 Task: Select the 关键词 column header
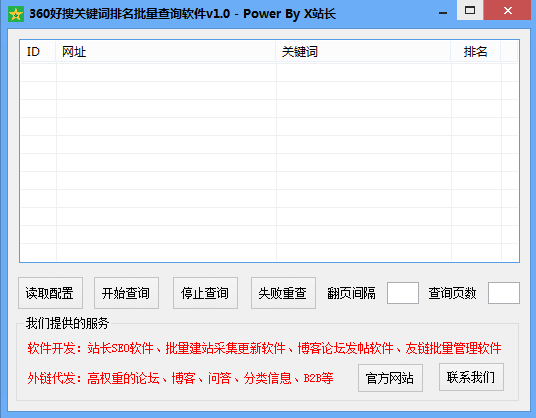click(x=363, y=52)
